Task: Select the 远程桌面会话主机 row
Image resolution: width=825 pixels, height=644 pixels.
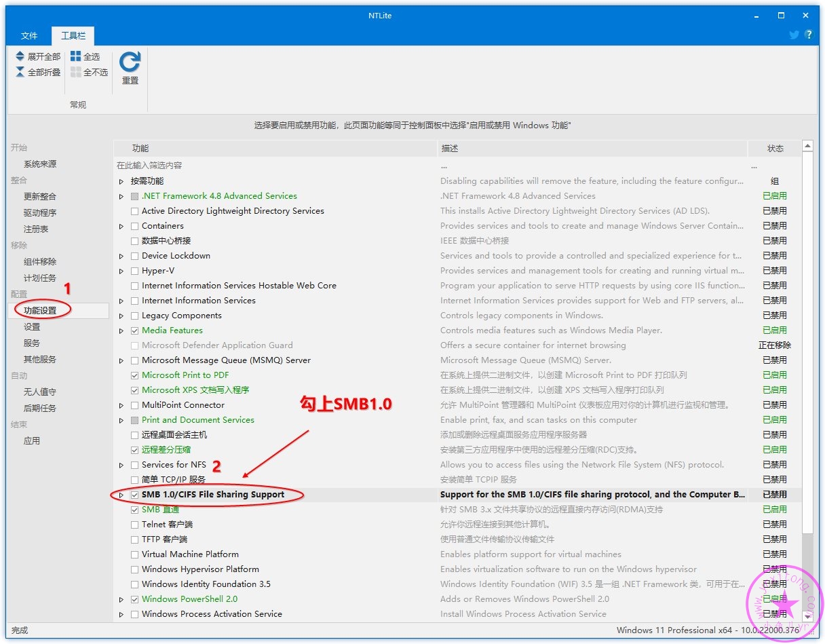Action: 457,435
